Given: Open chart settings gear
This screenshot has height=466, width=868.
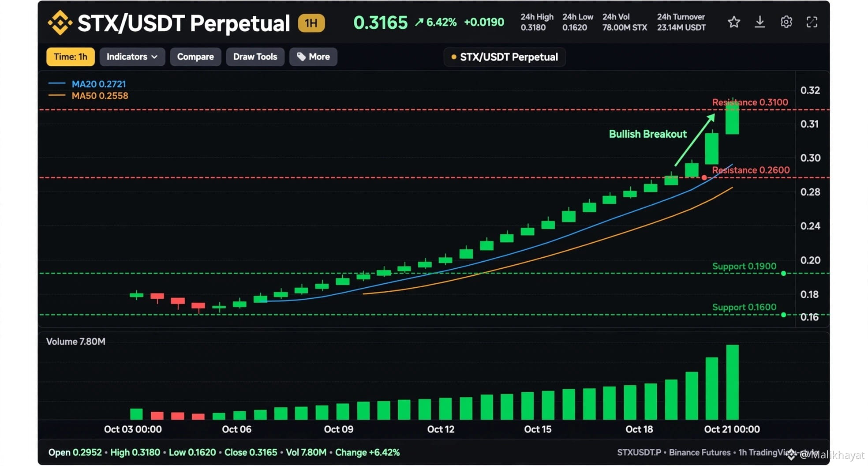Looking at the screenshot, I should (786, 22).
